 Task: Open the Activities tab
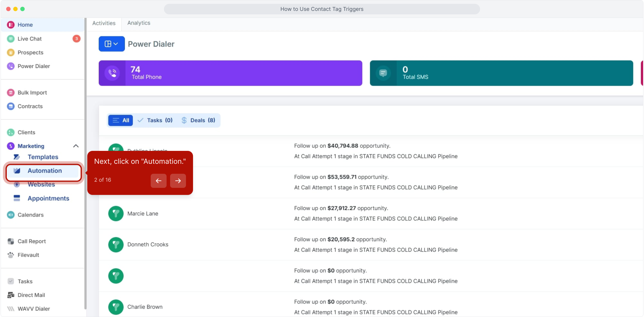104,23
